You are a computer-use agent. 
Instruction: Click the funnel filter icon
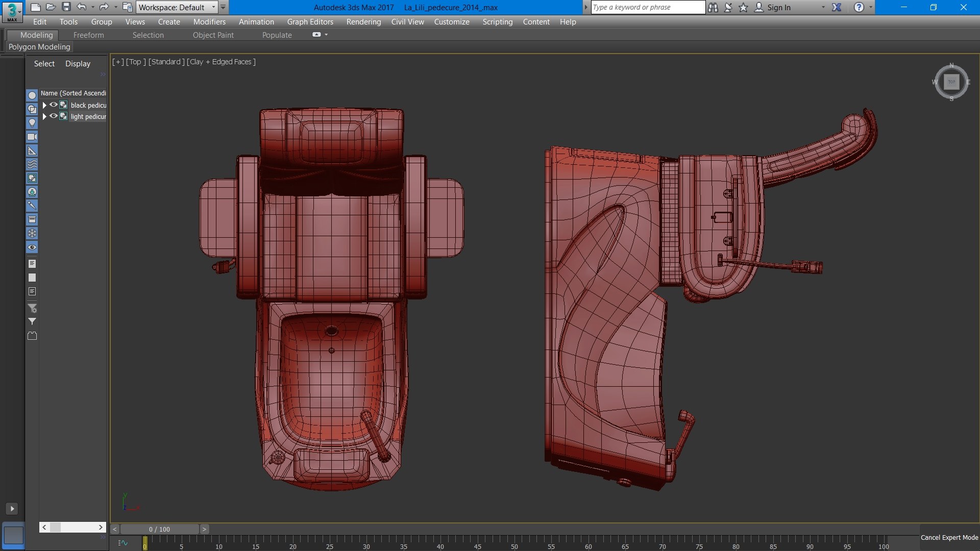pyautogui.click(x=32, y=321)
